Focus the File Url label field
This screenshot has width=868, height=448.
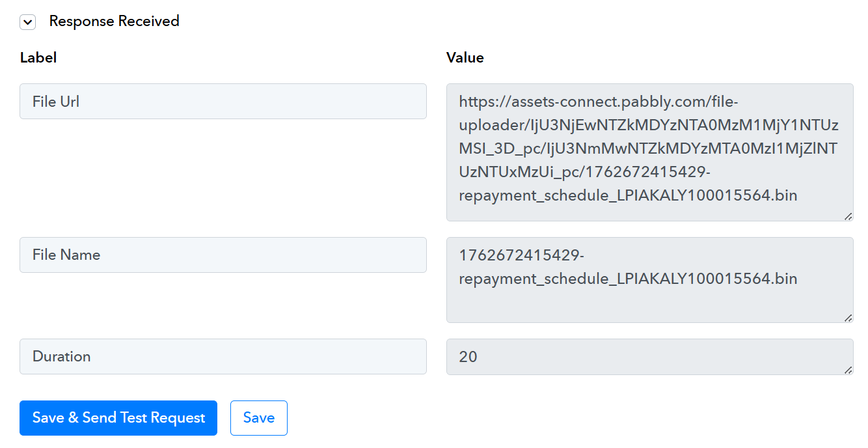click(223, 102)
